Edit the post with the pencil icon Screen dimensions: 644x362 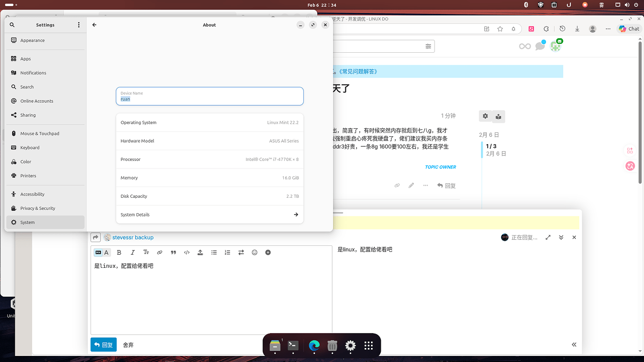coord(411,186)
